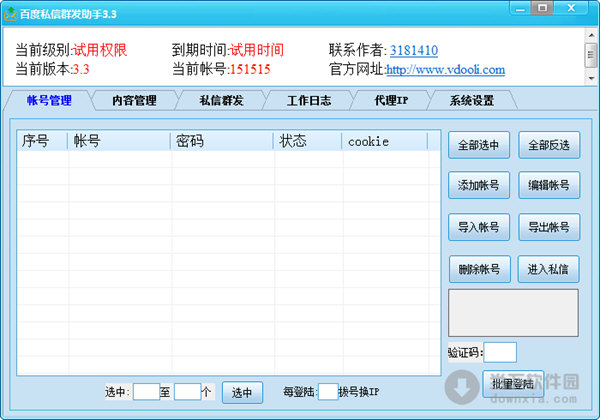Open the 私信群发 tab
Viewport: 600px width, 420px height.
point(221,101)
